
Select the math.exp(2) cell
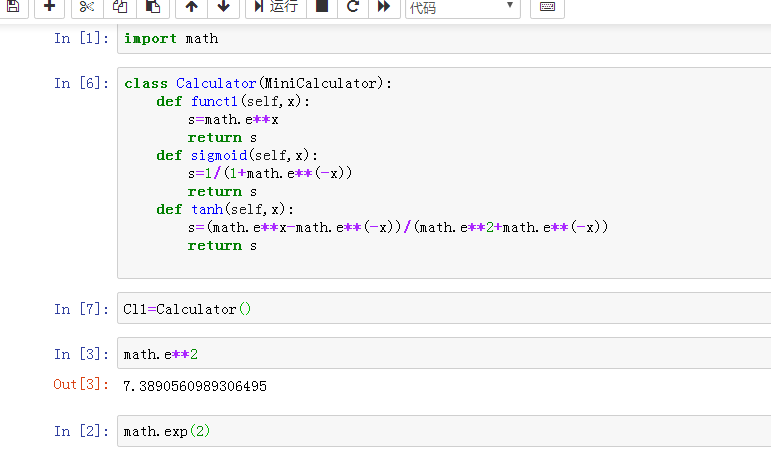coord(440,432)
